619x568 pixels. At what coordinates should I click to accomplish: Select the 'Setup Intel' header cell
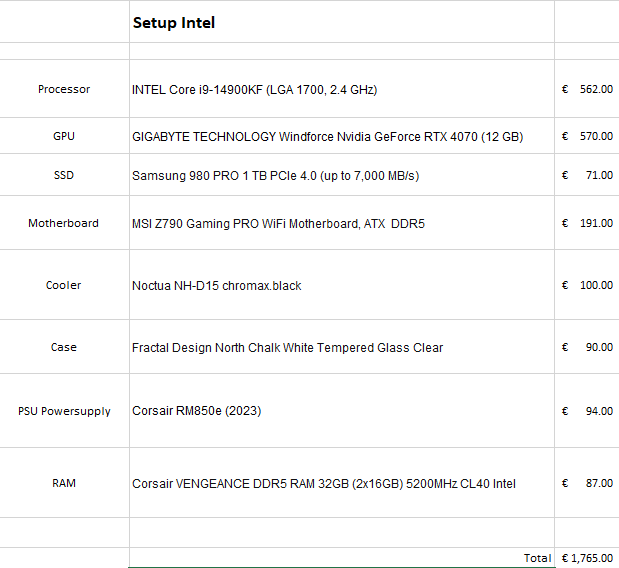[342, 22]
